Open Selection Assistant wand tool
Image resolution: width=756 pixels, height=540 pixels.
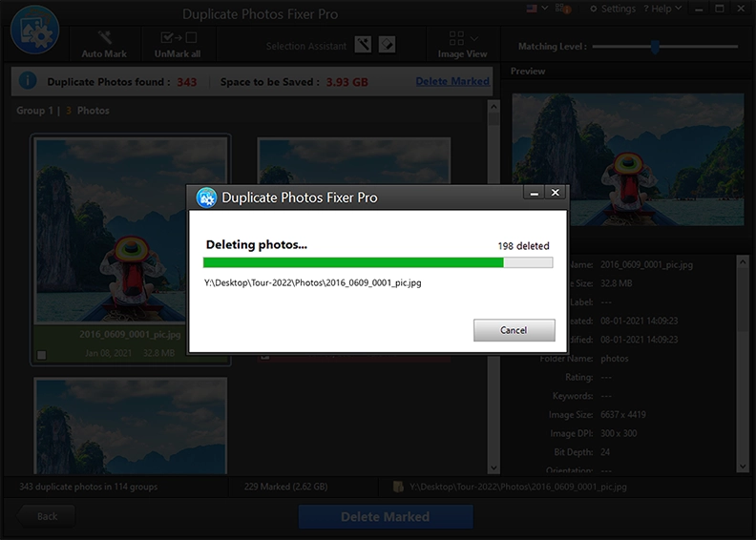[363, 45]
